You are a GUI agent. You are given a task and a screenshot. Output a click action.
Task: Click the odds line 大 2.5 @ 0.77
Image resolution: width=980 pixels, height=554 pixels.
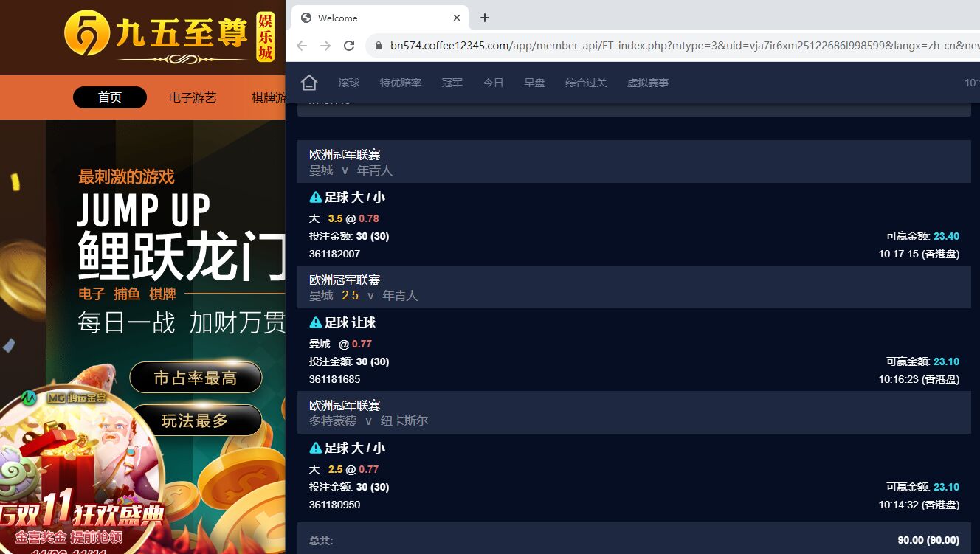pyautogui.click(x=344, y=469)
